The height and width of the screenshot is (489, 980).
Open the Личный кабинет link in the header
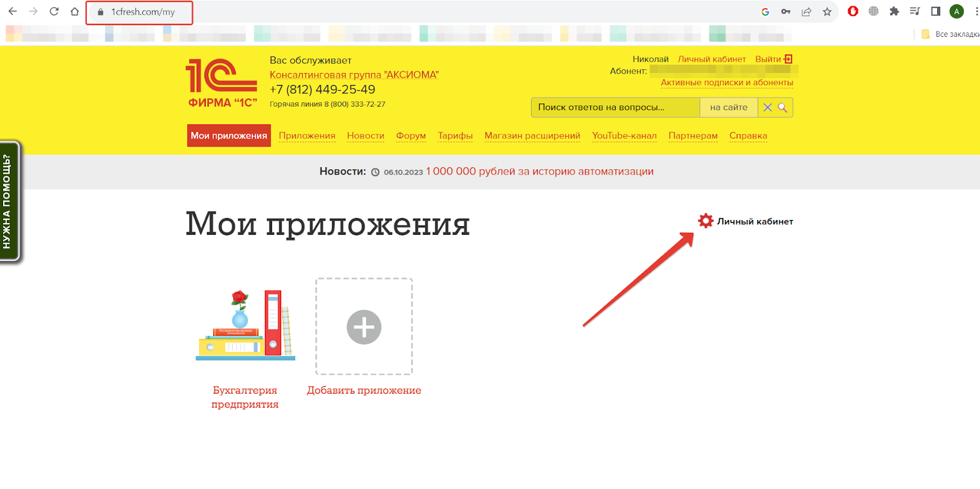tap(712, 59)
